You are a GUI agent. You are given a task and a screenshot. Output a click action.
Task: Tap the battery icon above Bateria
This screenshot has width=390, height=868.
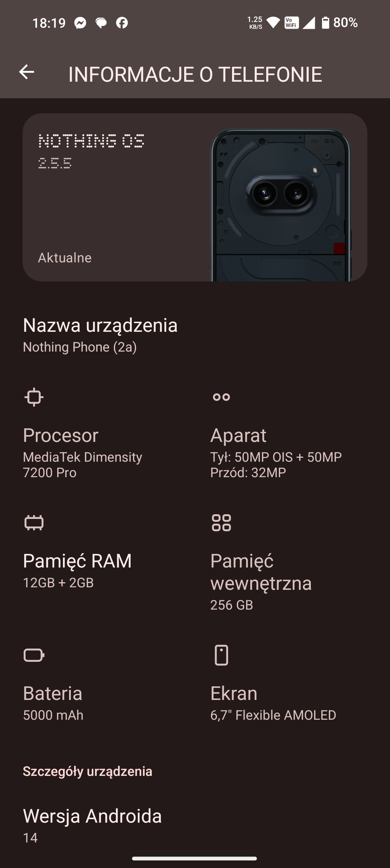click(x=34, y=655)
